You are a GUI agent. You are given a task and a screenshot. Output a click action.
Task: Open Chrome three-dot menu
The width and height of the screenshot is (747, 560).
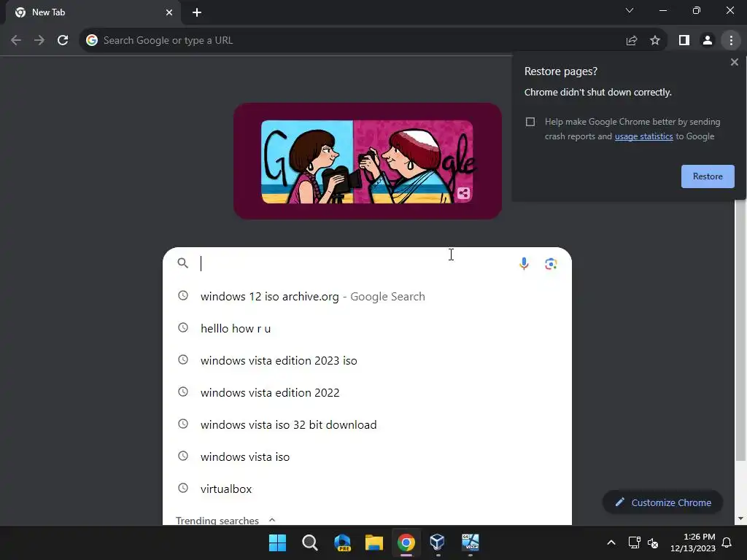click(731, 41)
